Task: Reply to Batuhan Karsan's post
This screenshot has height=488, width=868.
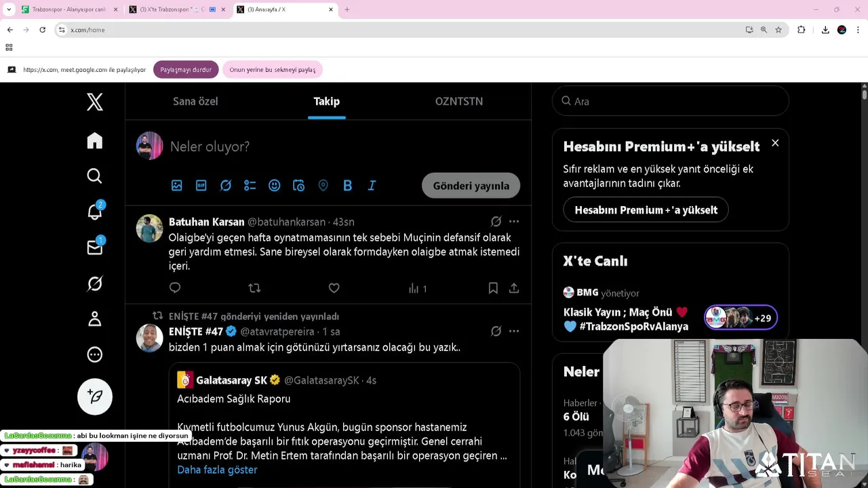Action: coord(175,288)
